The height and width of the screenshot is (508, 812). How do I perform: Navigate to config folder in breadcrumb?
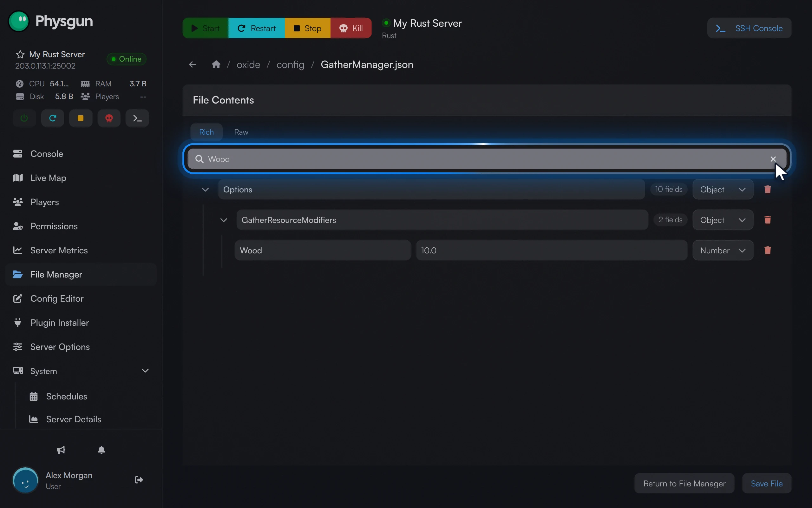[290, 64]
